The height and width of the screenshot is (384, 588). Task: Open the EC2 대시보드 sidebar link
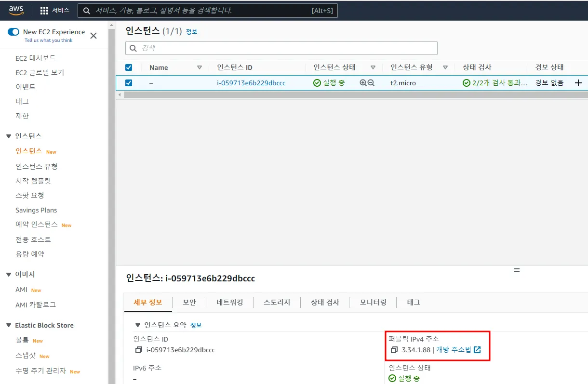coord(36,58)
